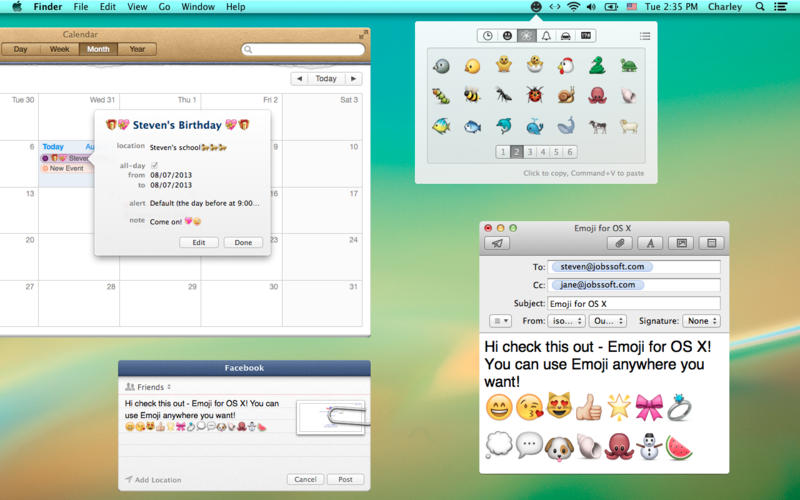Click the Calendar search field
The width and height of the screenshot is (800, 500).
click(303, 49)
